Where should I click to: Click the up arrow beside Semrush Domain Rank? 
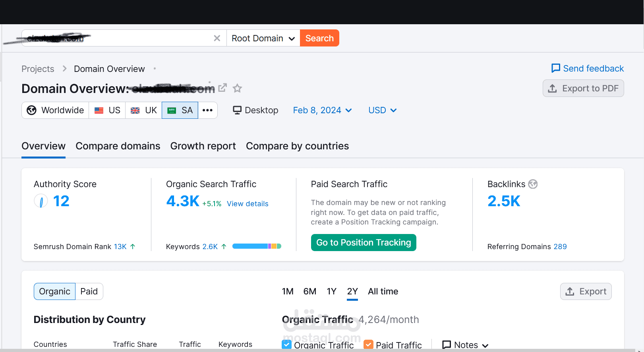[x=133, y=247]
